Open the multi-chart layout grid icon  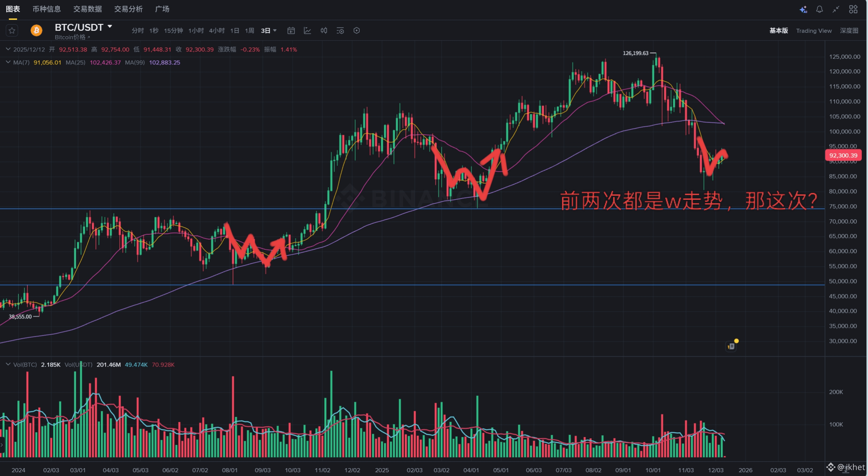853,10
